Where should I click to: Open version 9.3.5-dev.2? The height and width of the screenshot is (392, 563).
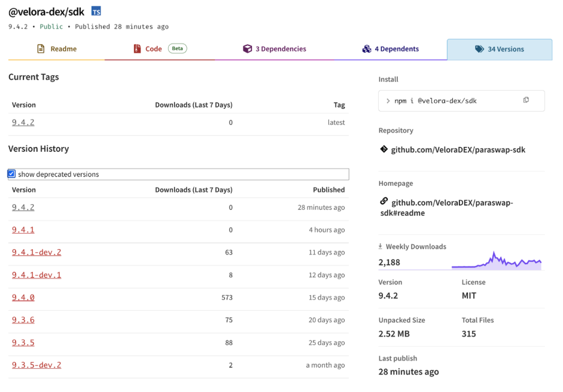tap(36, 365)
